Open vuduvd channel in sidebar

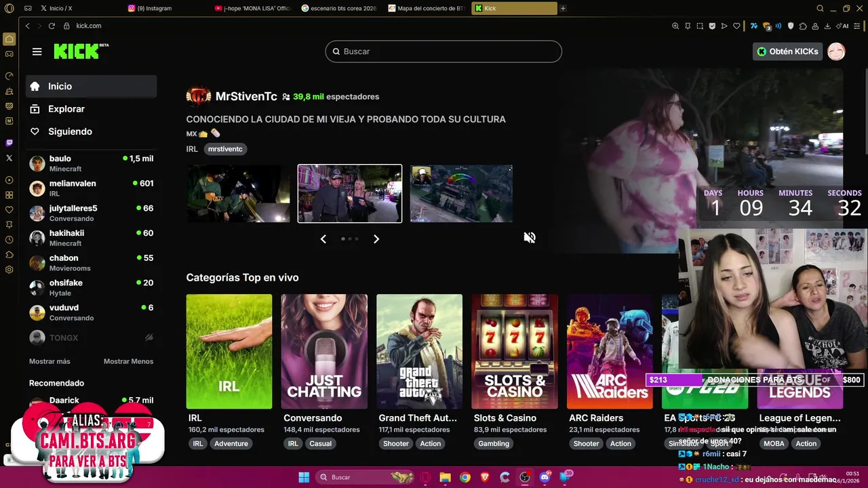tap(92, 312)
